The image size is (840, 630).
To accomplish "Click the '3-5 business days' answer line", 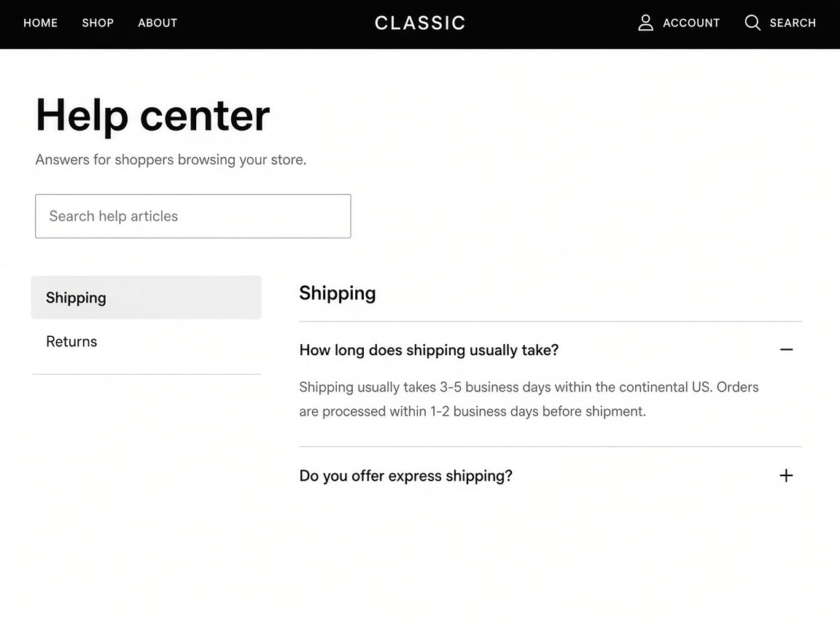I will (x=529, y=386).
